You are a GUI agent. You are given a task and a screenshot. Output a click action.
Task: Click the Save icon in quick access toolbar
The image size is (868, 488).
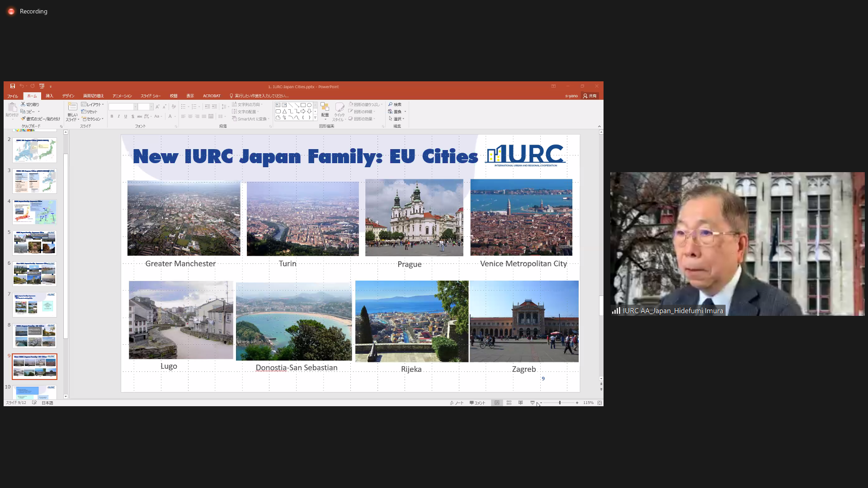pyautogui.click(x=13, y=86)
